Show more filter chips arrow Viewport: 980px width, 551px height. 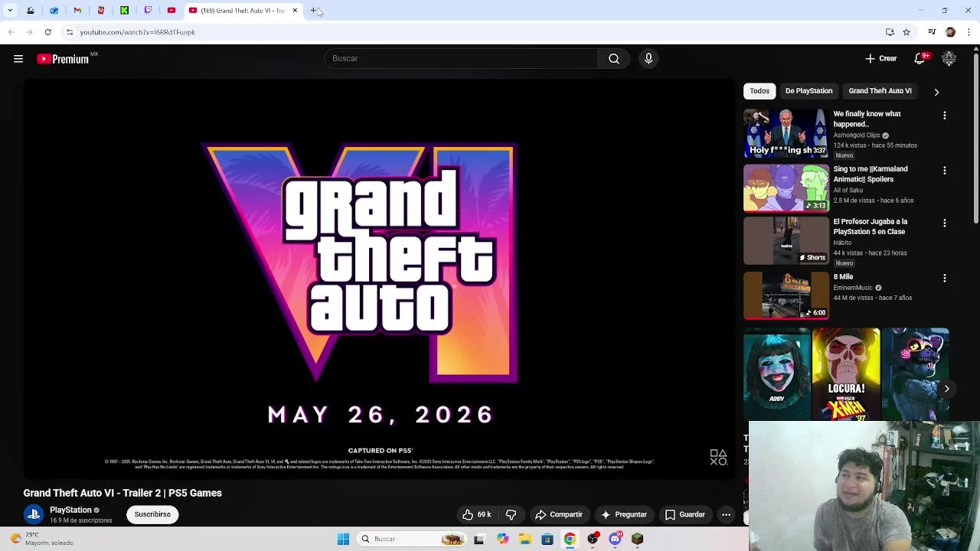pyautogui.click(x=936, y=92)
